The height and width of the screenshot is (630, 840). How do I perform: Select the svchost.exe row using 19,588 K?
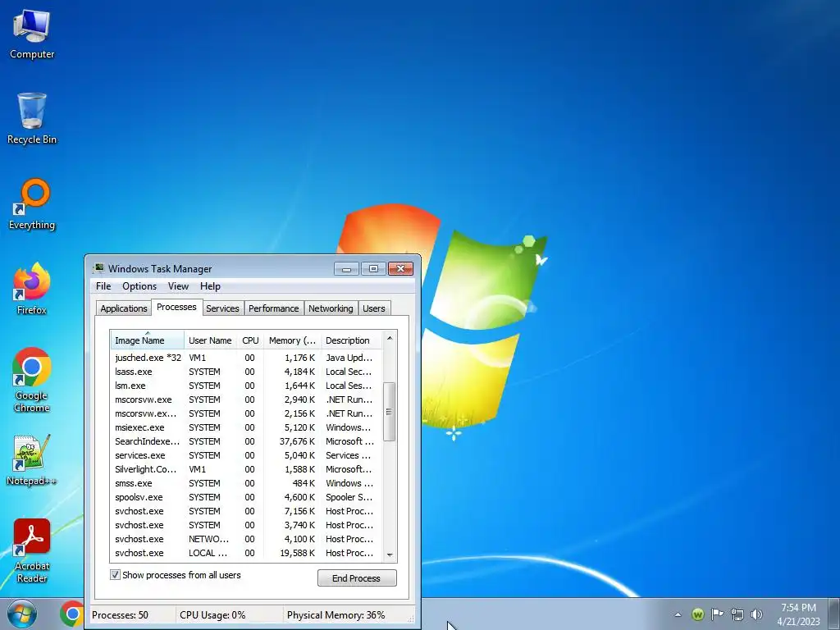point(246,552)
